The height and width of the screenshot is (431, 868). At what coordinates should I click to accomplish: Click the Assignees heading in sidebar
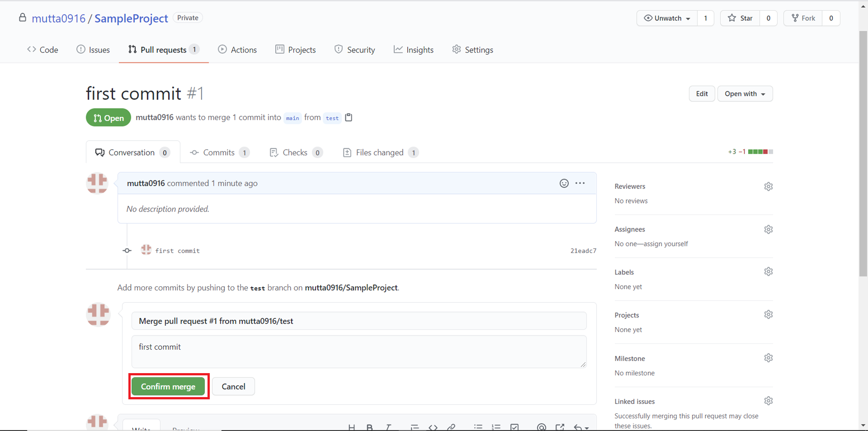coord(630,229)
